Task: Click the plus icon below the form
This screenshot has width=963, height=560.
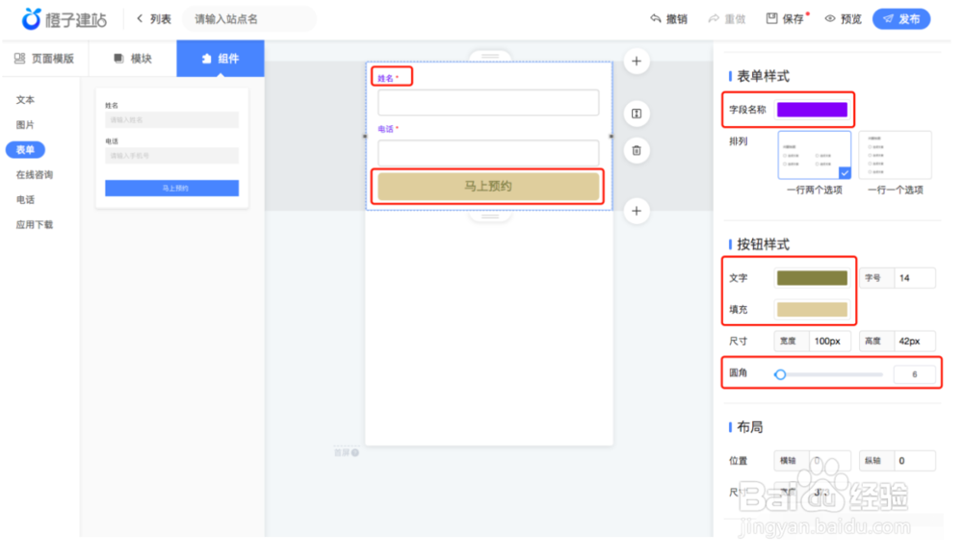Action: tap(637, 211)
